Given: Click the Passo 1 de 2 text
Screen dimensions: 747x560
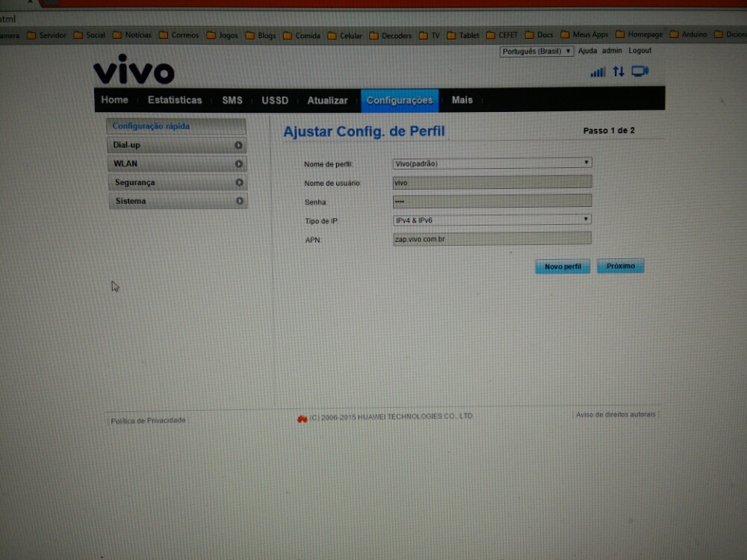Looking at the screenshot, I should point(609,131).
